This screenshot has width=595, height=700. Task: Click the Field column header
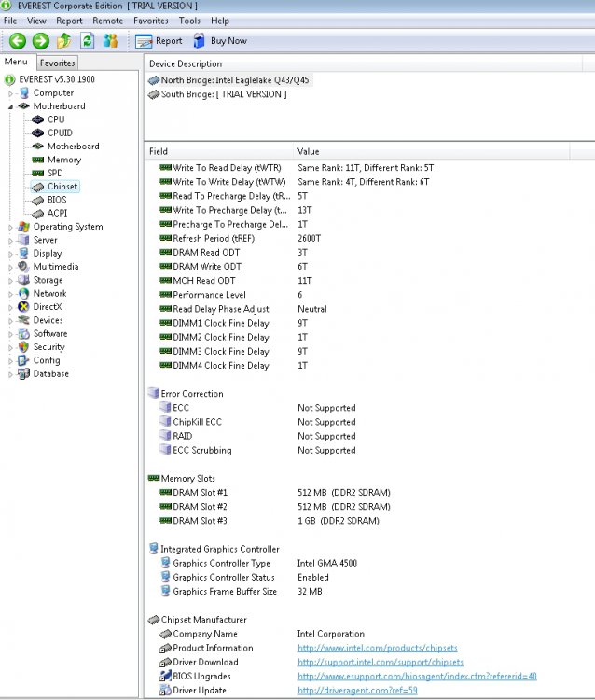coord(218,151)
